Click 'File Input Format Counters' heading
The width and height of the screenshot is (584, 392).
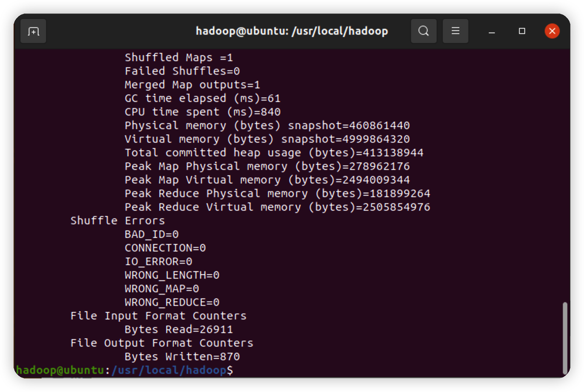tap(158, 316)
